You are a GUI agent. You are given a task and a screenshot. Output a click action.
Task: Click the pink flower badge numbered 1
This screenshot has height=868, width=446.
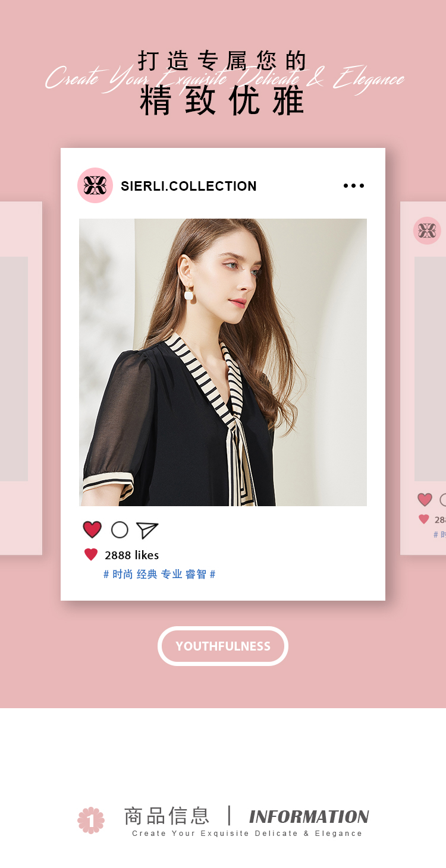91,820
